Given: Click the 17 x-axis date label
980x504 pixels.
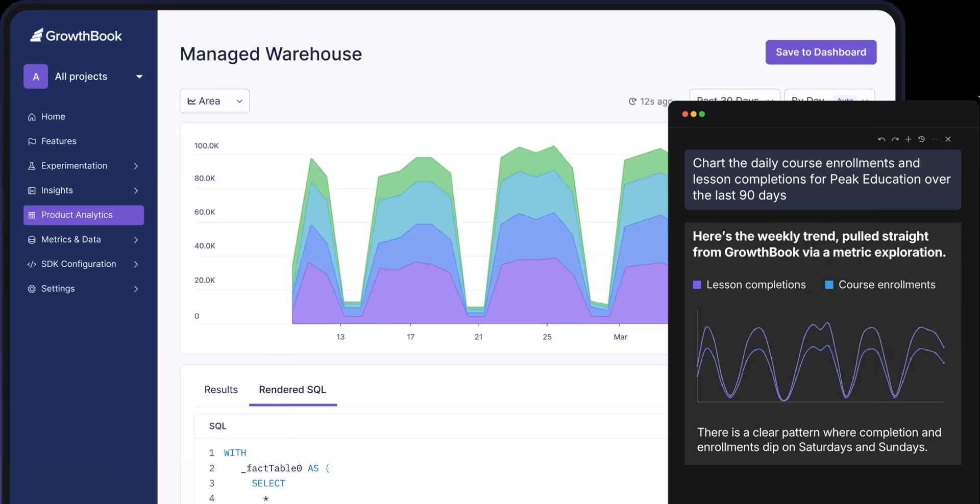Looking at the screenshot, I should pyautogui.click(x=411, y=337).
